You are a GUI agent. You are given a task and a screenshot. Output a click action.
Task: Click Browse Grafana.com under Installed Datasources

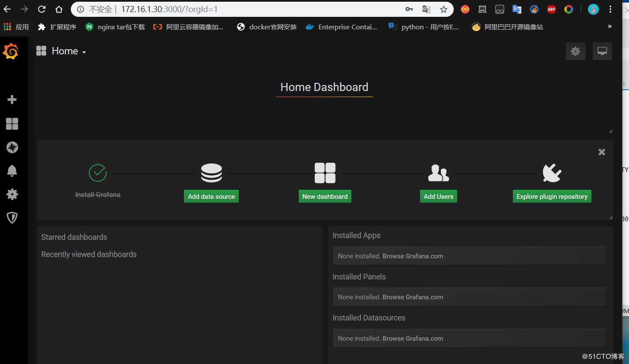[413, 339]
